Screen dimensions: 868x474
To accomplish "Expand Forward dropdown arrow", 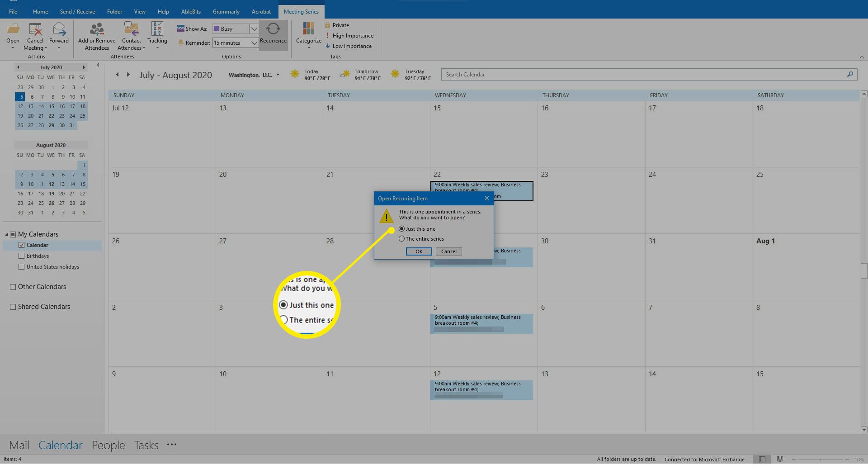I will (59, 48).
